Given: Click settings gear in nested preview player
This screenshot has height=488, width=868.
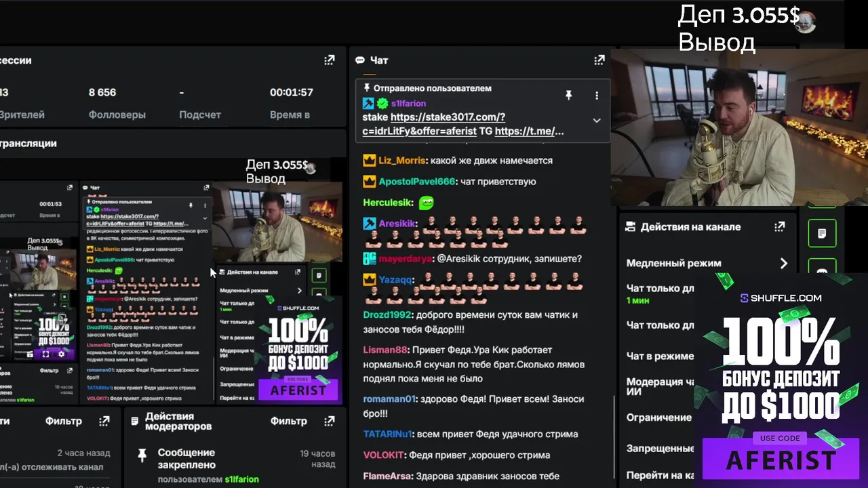Looking at the screenshot, I should tap(61, 354).
